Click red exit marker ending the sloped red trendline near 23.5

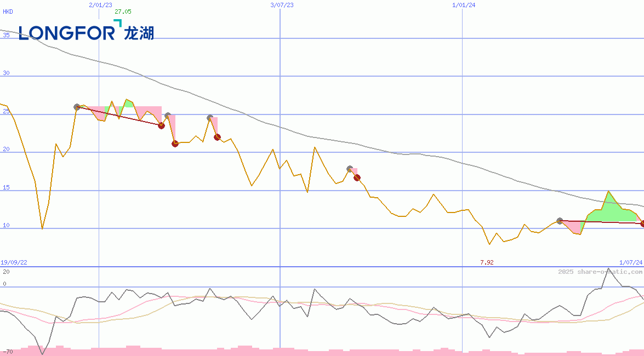coord(161,125)
